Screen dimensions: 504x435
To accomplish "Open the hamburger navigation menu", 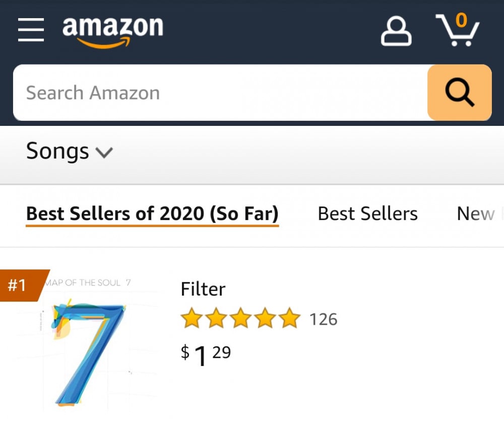I will (31, 30).
